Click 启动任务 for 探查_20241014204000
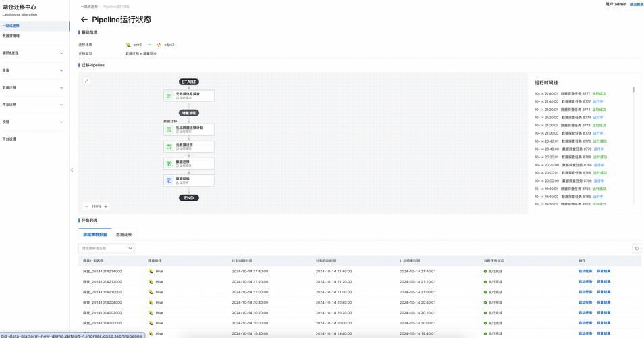 coord(585,302)
